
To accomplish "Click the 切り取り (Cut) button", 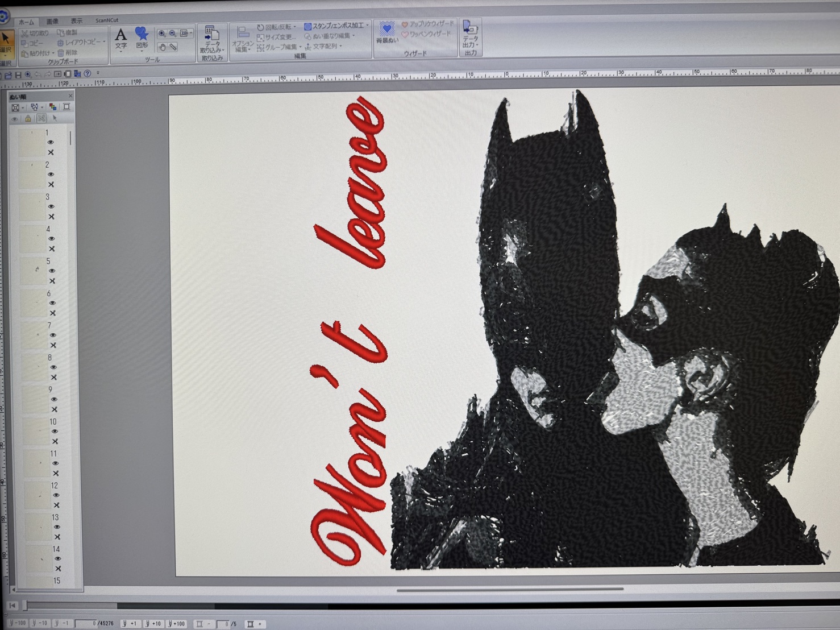I will pyautogui.click(x=35, y=34).
